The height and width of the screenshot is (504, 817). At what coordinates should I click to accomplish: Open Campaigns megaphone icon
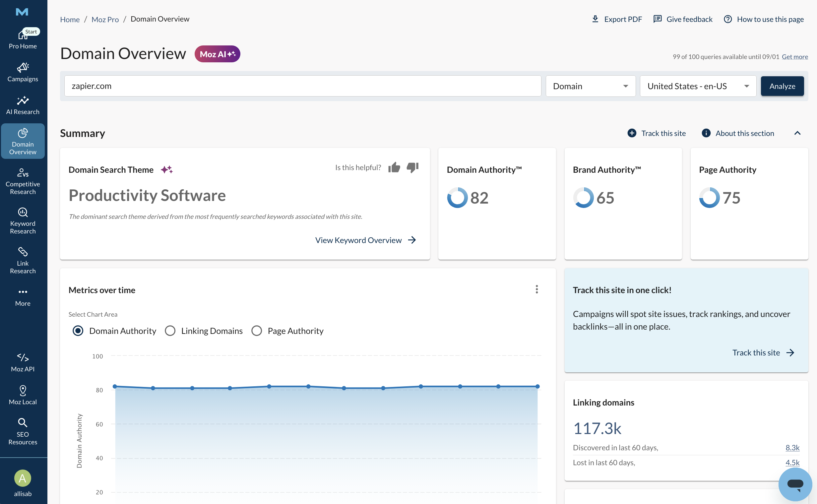(x=23, y=67)
